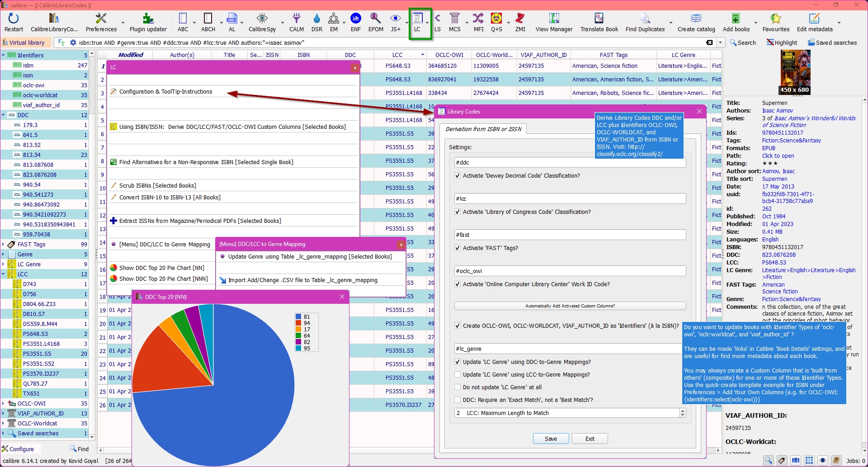The height and width of the screenshot is (467, 868).
Task: Select Scrub ISBNs [Selected Books] menu entry
Action: click(157, 186)
